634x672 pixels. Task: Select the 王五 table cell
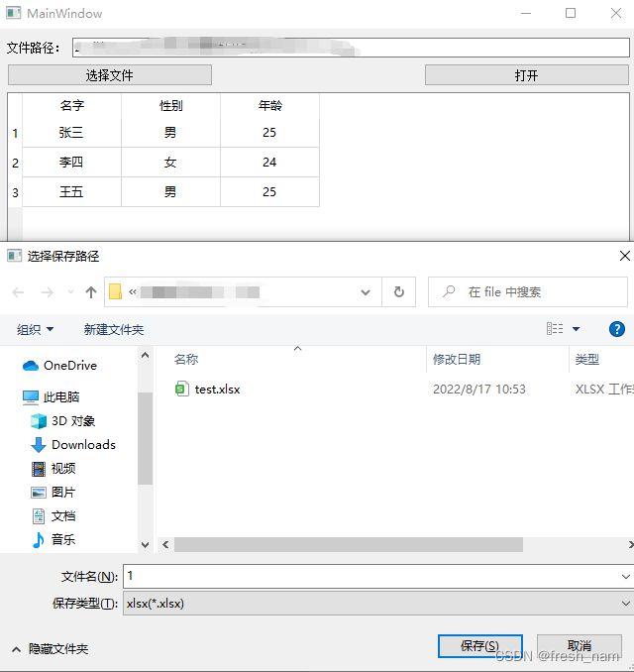coord(71,191)
